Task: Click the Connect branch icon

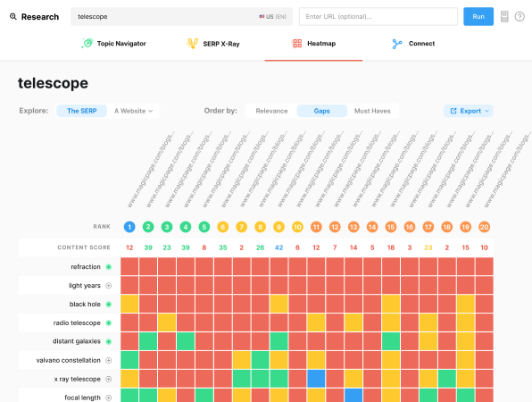Action: pos(397,44)
